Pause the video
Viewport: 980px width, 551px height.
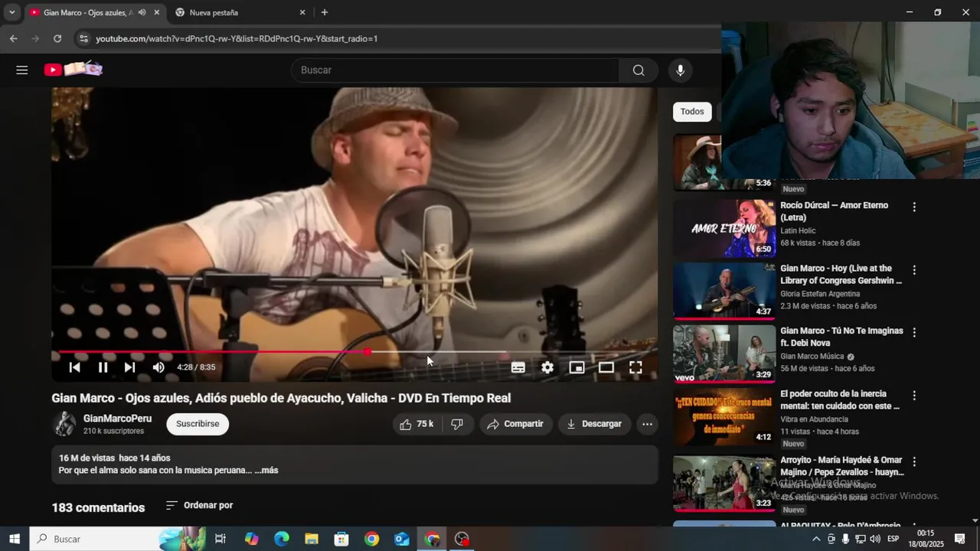[103, 367]
